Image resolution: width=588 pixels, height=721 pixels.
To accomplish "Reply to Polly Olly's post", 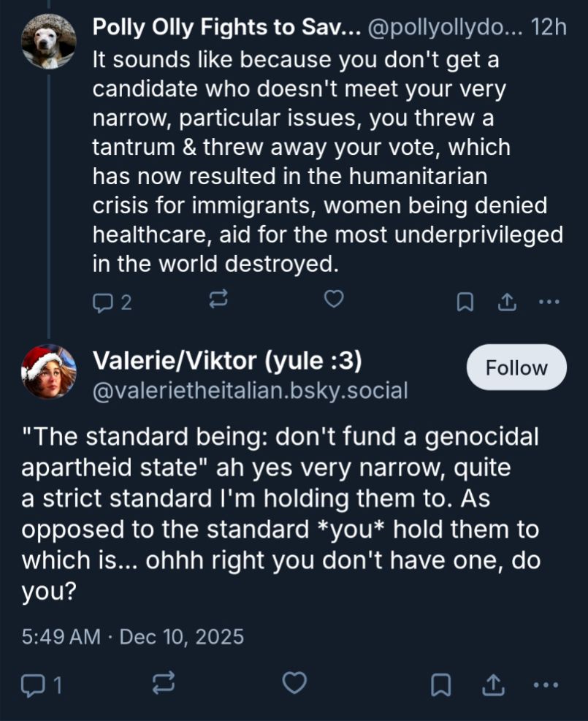I will (103, 302).
